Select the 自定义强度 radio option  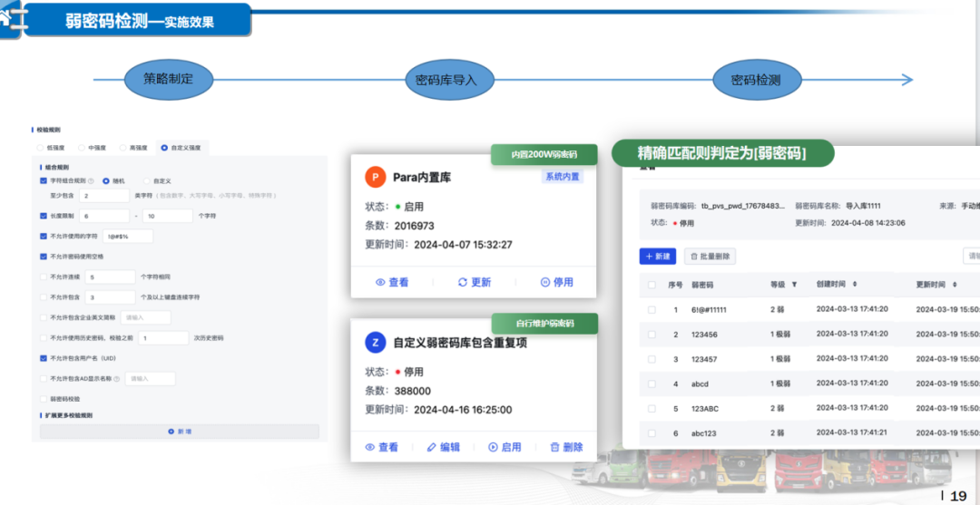tap(164, 148)
